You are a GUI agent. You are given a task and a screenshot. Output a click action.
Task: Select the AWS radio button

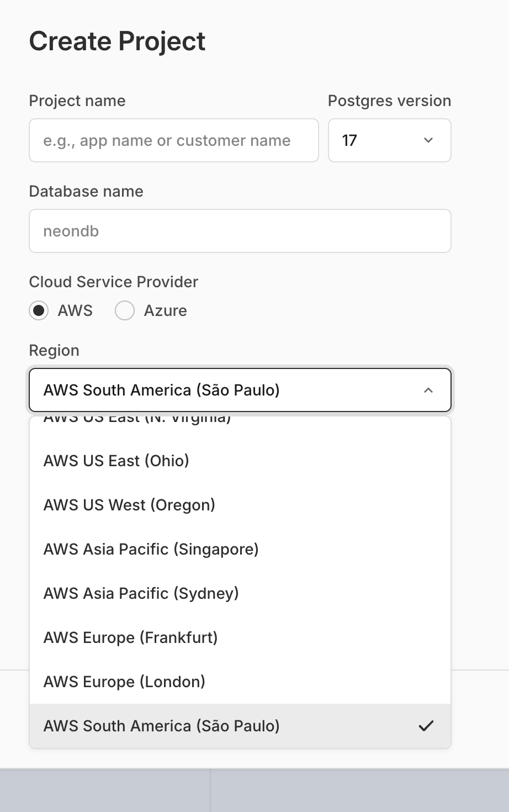pos(39,310)
